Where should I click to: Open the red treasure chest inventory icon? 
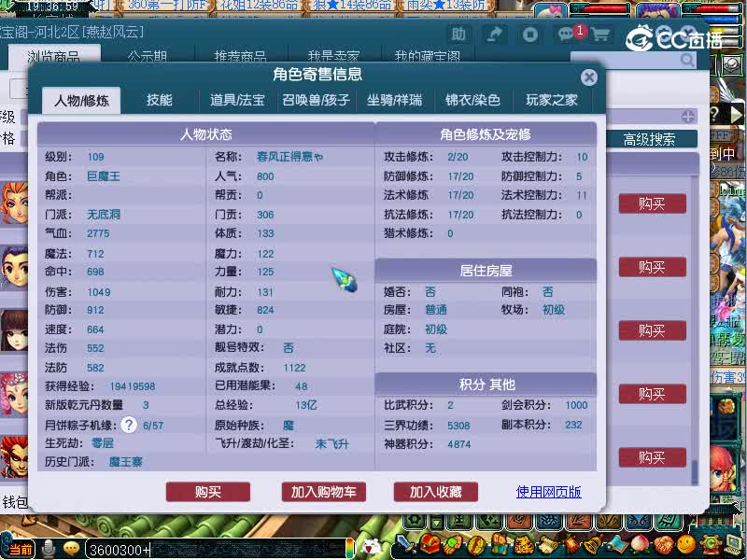tap(430, 543)
